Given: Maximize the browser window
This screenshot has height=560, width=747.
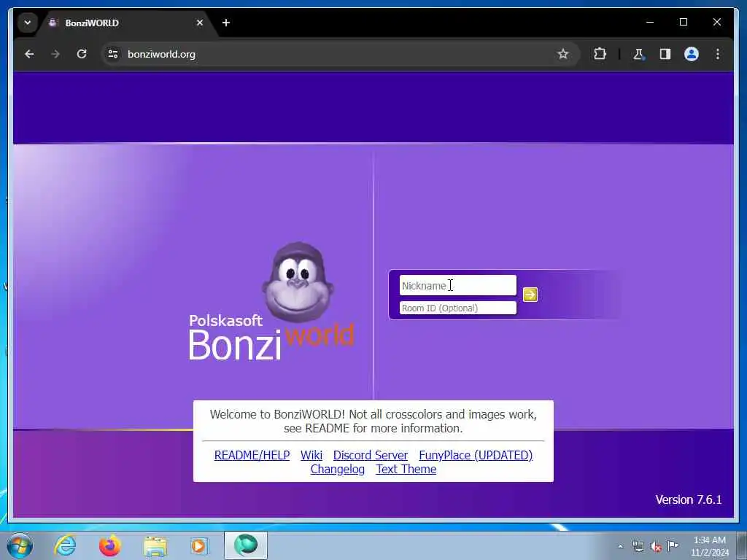Looking at the screenshot, I should tap(683, 23).
